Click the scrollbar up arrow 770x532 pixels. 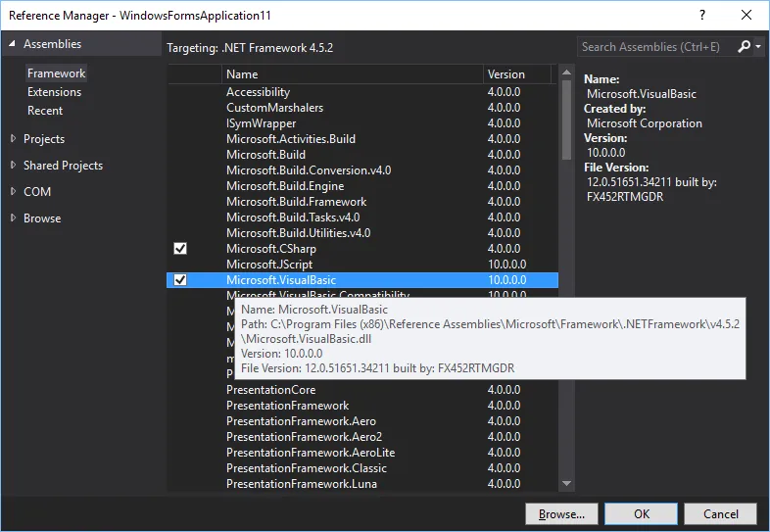(x=566, y=73)
